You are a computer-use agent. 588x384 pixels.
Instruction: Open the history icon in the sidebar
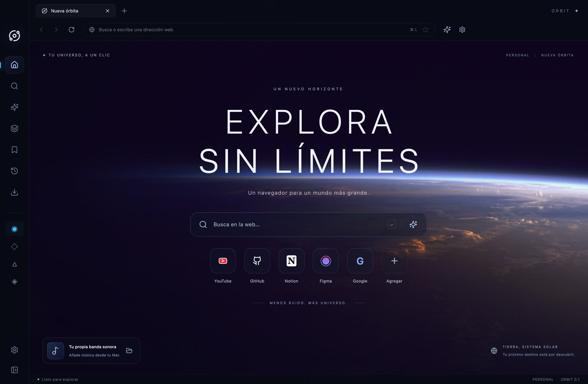14,171
